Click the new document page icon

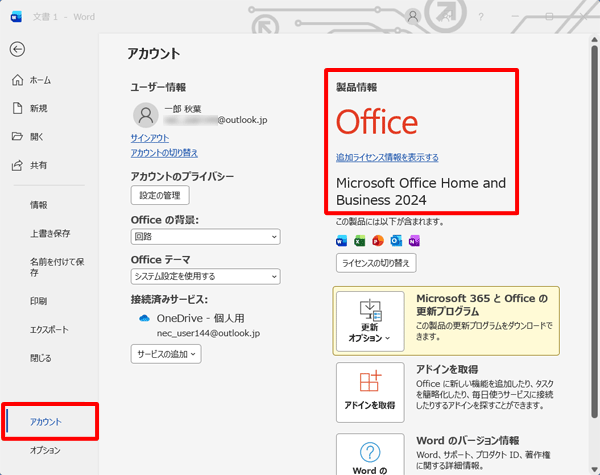18,108
